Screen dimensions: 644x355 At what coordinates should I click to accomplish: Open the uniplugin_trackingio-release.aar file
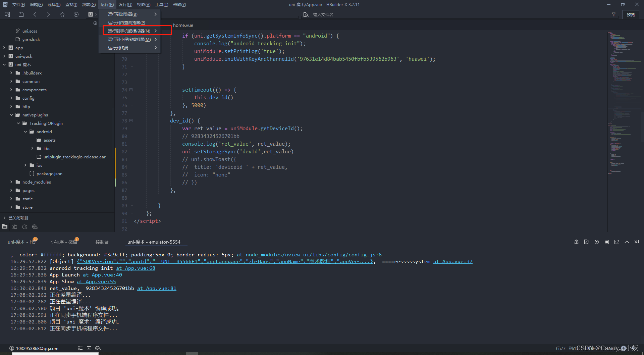click(74, 157)
